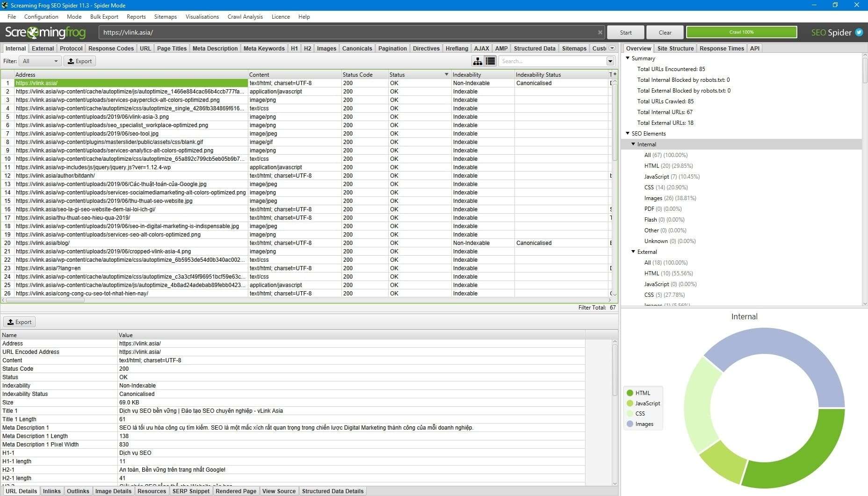Open the Site Structure tab
This screenshot has height=496, width=868.
(x=675, y=48)
